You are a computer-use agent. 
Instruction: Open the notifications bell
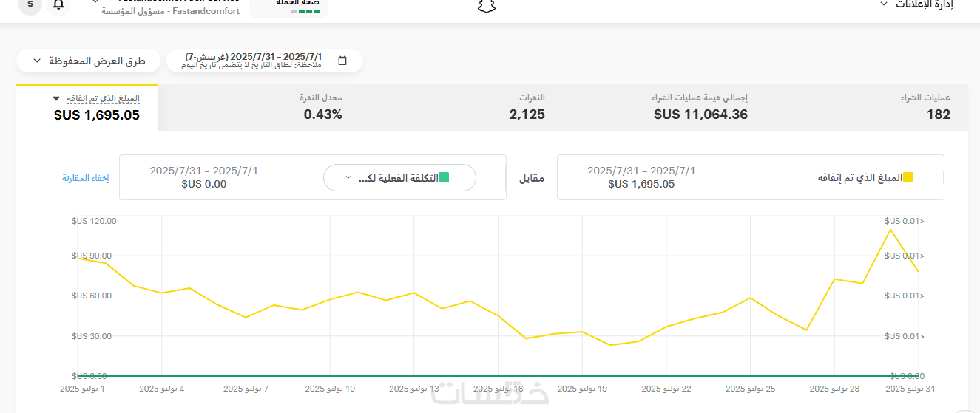coord(58,4)
